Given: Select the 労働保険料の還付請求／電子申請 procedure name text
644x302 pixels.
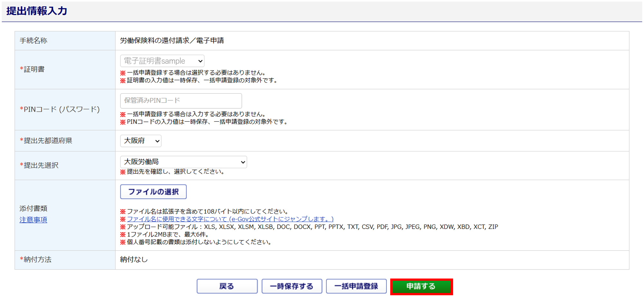Looking at the screenshot, I should pos(172,41).
